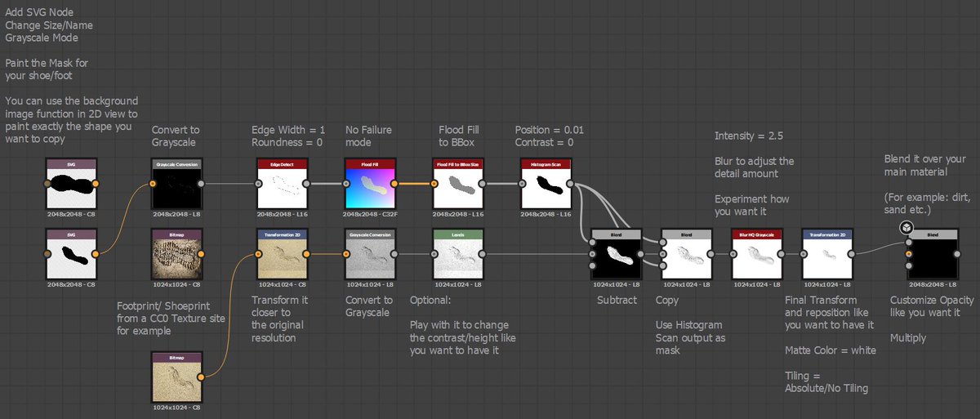Click the '2048x2048 - C32F' resolution label
This screenshot has height=419, width=980.
(369, 213)
